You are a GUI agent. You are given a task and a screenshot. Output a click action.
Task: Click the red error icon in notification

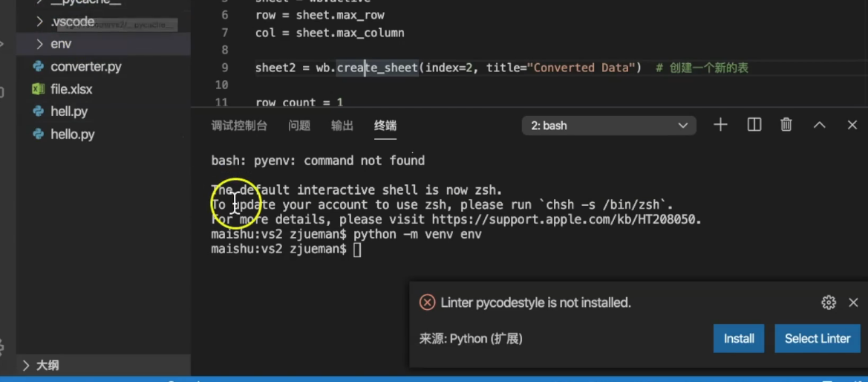click(x=428, y=302)
